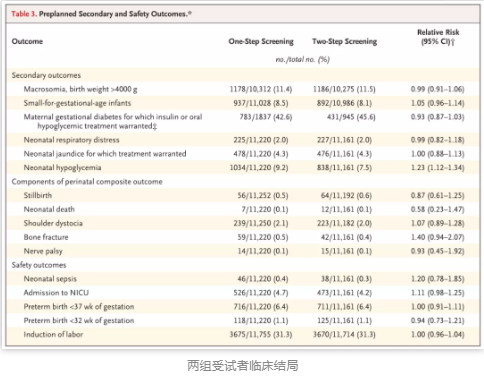Click the value '15/11,161 (0.1)'
Image resolution: width=484 pixels, height=376 pixels.
point(346,251)
